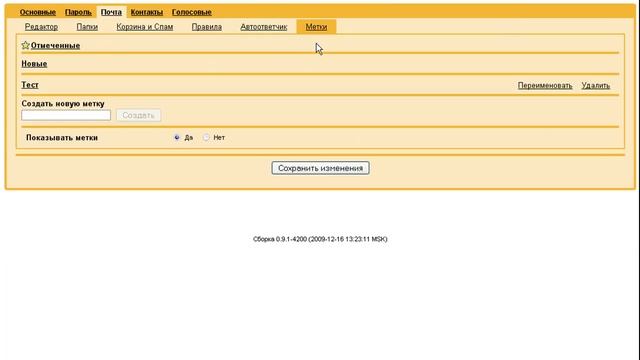Open the Редактор subtab
This screenshot has height=360, width=640.
point(41,27)
